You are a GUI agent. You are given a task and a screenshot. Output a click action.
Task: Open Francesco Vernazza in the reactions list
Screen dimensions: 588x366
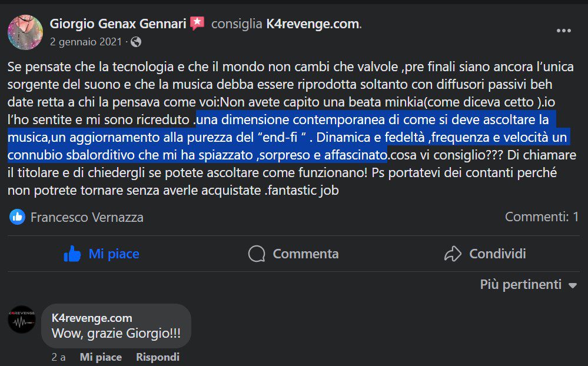(87, 217)
